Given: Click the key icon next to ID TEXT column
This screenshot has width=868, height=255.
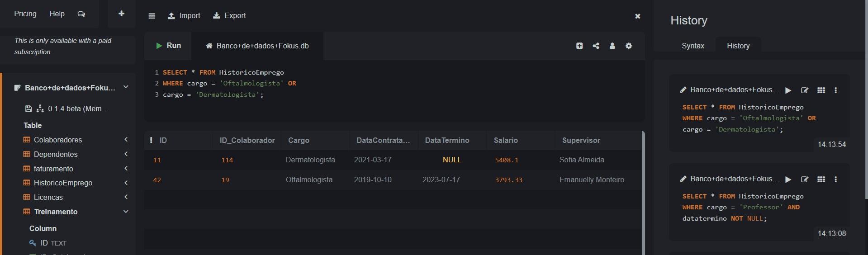Looking at the screenshot, I should click(33, 243).
